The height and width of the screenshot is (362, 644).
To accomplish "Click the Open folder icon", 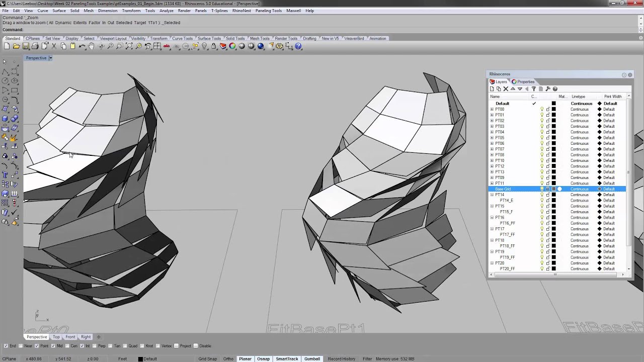I will tap(16, 46).
